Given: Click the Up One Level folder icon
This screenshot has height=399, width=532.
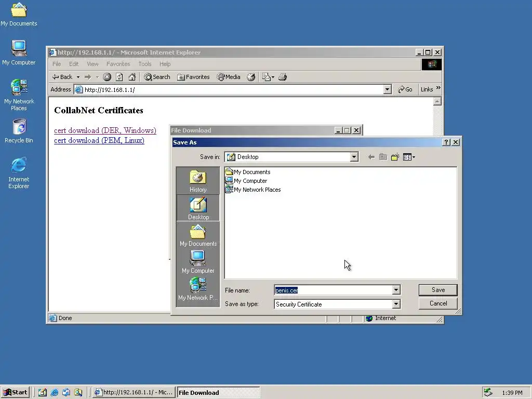Looking at the screenshot, I should [x=383, y=157].
